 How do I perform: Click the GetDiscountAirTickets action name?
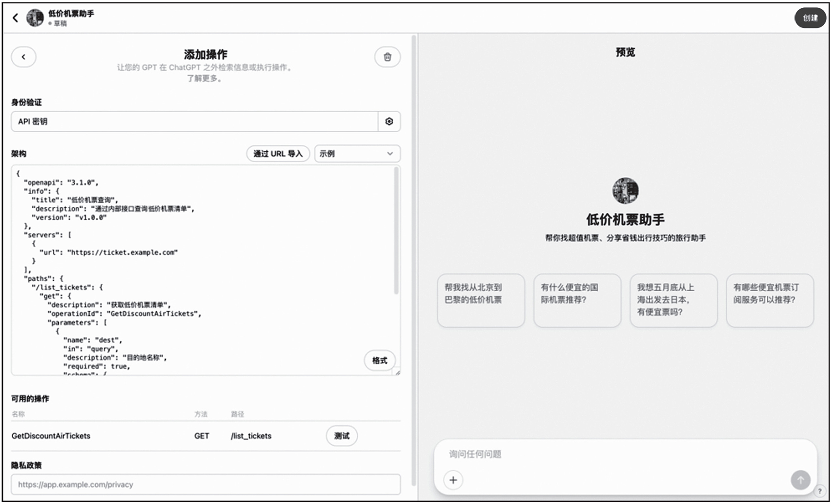point(51,436)
